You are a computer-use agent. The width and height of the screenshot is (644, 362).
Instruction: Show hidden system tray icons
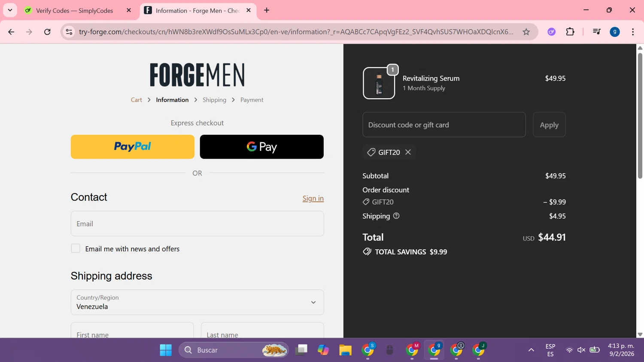click(531, 350)
